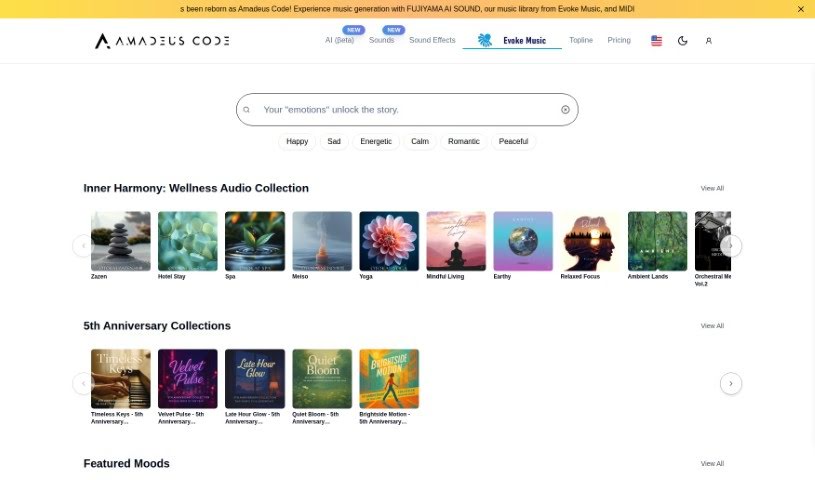Change language via US flag icon

point(656,41)
